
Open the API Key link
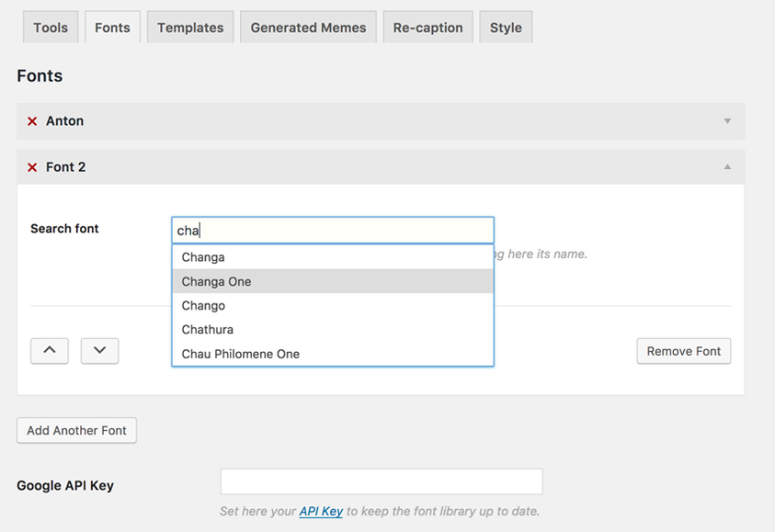pyautogui.click(x=320, y=511)
